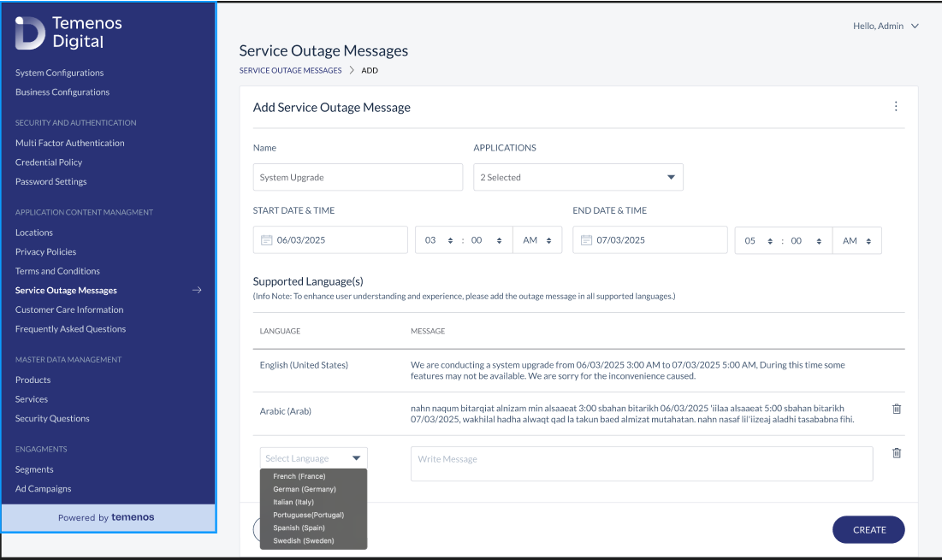Image resolution: width=942 pixels, height=560 pixels.
Task: Click the end date field 07/03/2025
Action: coord(649,240)
